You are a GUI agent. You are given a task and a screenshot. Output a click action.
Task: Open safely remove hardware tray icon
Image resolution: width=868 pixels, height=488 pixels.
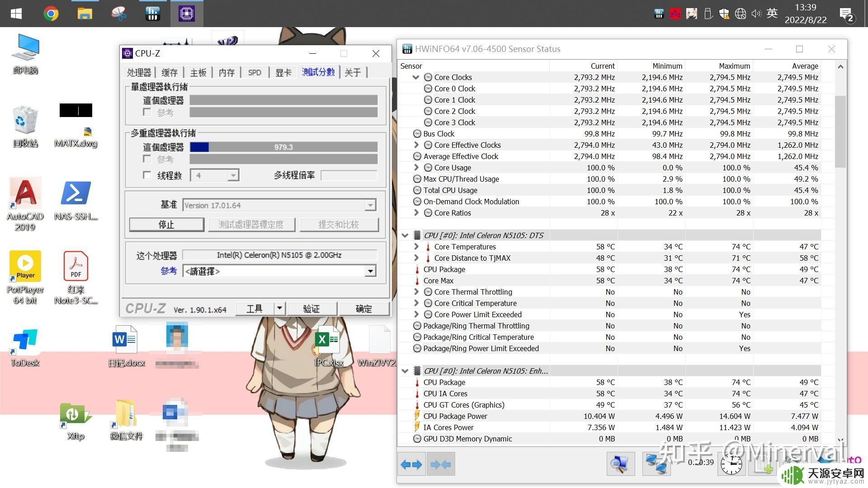coord(708,14)
